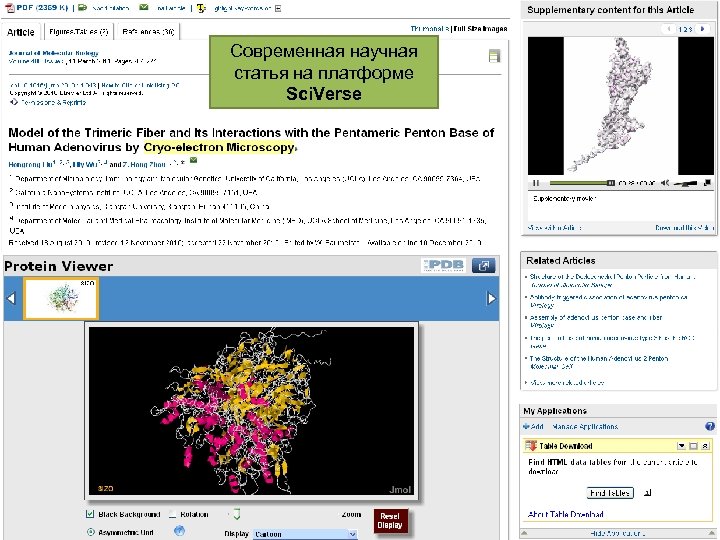This screenshot has height=540, width=720.
Task: Click the view within article link
Action: point(555,228)
